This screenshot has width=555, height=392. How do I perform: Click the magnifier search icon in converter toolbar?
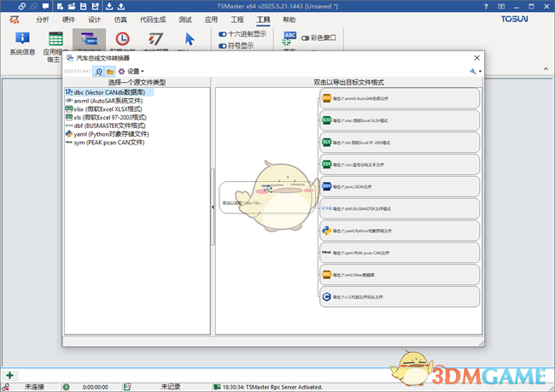tap(99, 72)
